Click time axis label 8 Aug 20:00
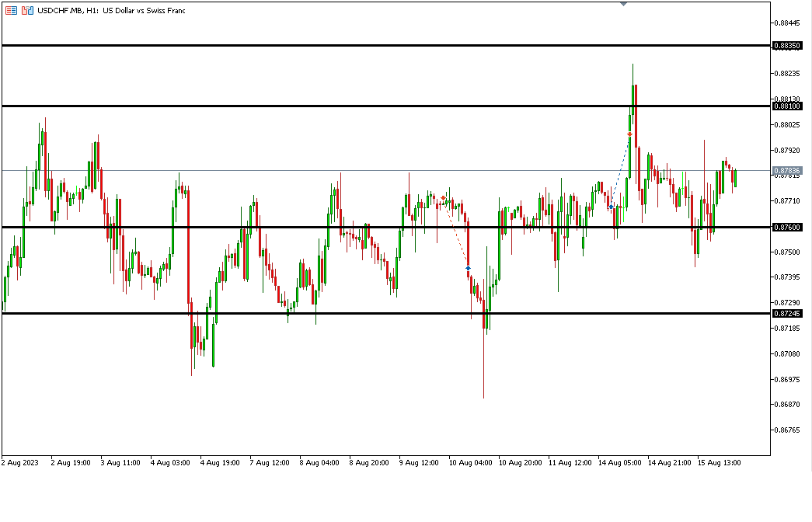 (369, 463)
